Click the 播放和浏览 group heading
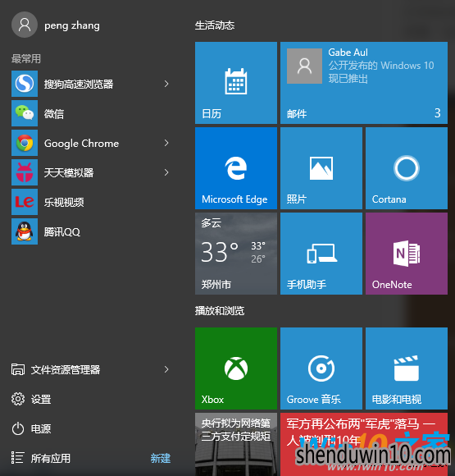Screen dimensions: 455x476 point(220,311)
